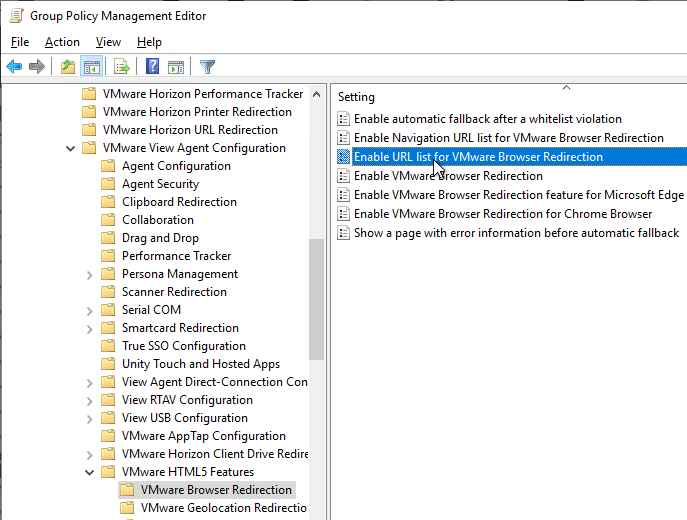Screen dimensions: 687x520
Task: Toggle Show/Hide Action Pane icon
Action: tap(176, 67)
